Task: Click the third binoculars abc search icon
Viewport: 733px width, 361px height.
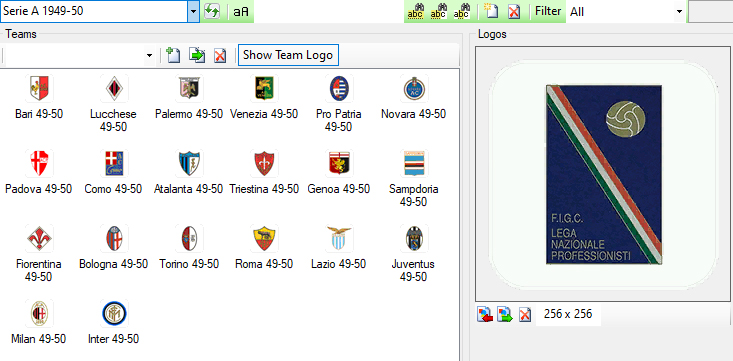Action: point(461,12)
